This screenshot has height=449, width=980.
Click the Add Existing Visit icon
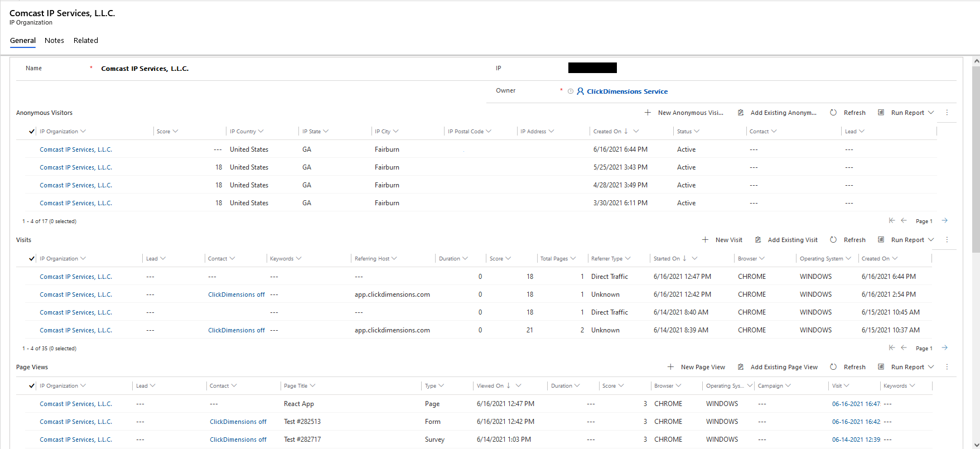pyautogui.click(x=758, y=240)
